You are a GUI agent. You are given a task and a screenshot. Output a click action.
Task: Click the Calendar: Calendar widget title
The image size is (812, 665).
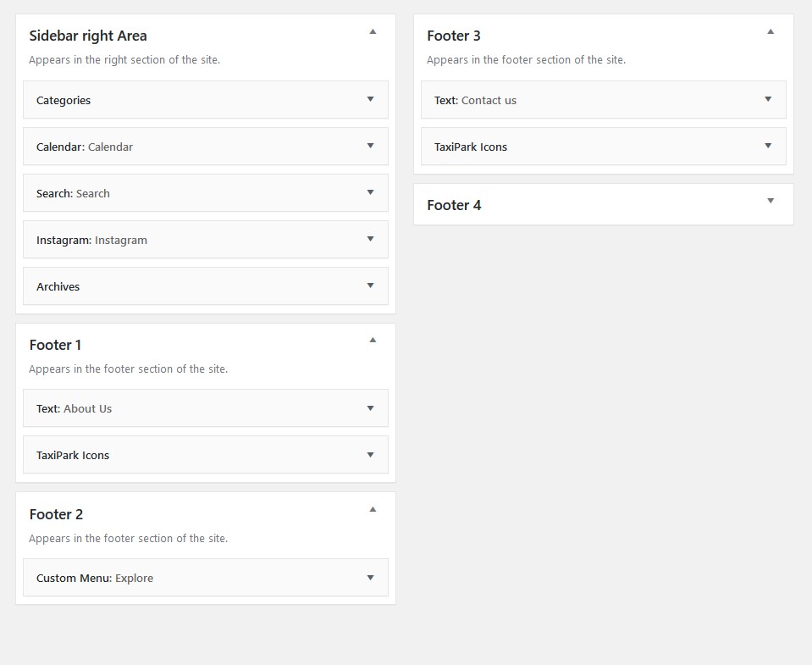pos(85,147)
